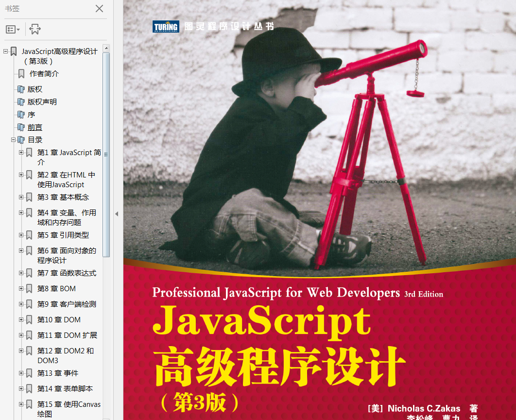Viewport: 516px width, 420px height.
Task: Select 第10 章 DOM bookmark label
Action: (59, 319)
